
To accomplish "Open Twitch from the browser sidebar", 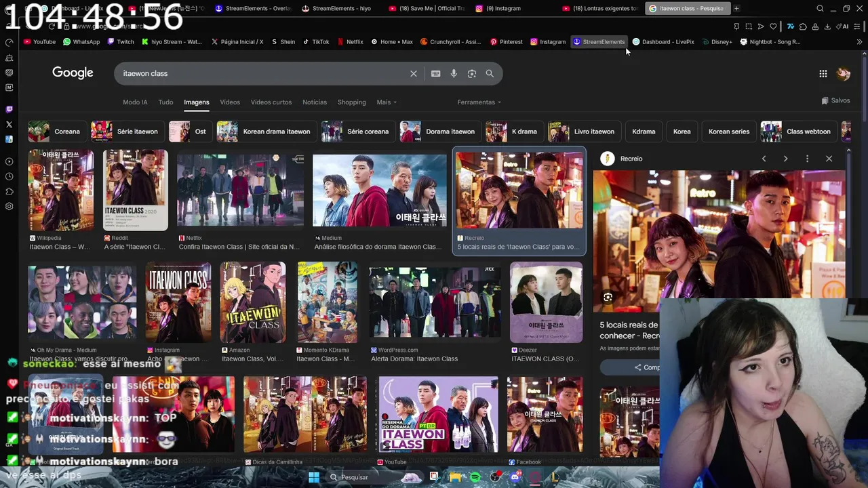I will 9,109.
